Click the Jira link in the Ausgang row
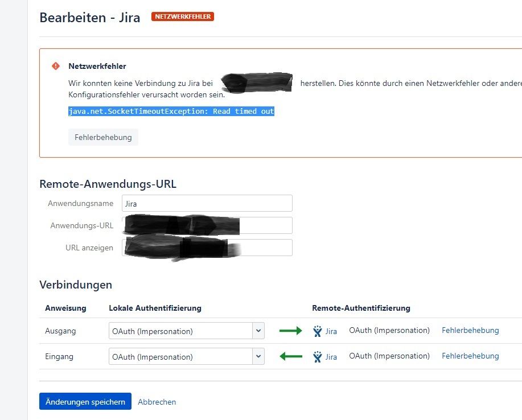 point(331,331)
